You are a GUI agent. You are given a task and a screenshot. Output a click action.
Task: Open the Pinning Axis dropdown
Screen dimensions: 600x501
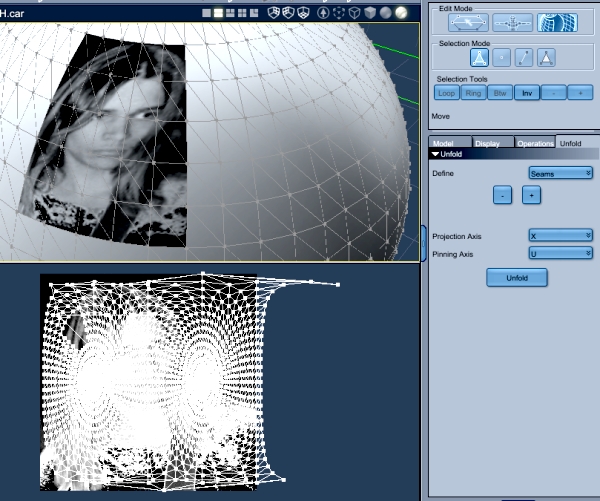561,253
